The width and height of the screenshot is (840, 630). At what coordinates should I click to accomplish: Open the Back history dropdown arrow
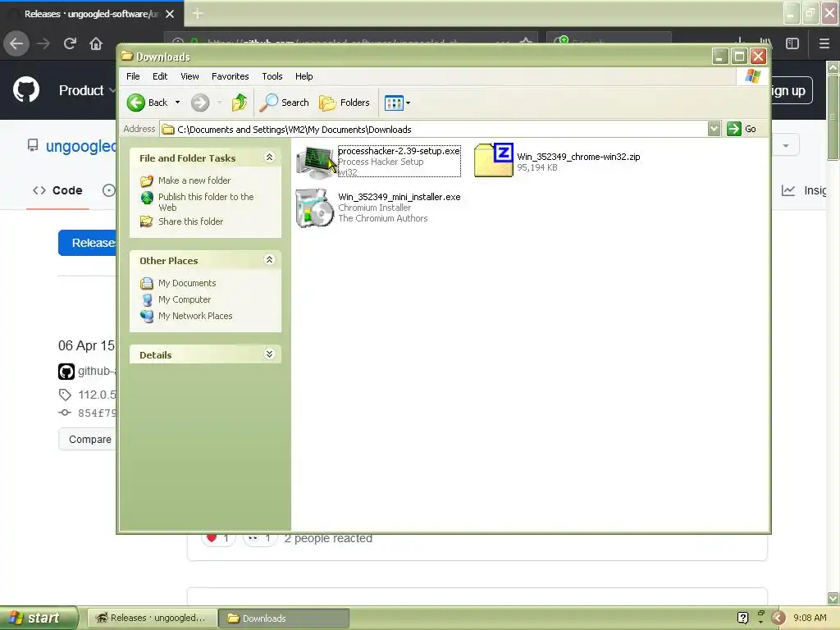coord(177,103)
